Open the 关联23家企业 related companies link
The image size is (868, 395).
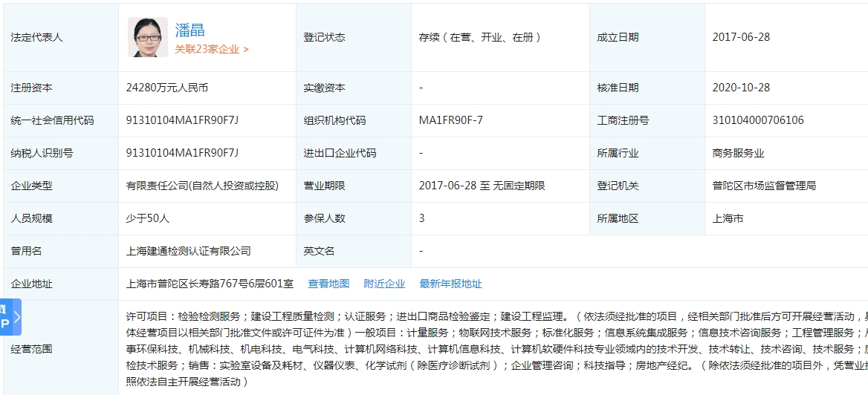(211, 49)
